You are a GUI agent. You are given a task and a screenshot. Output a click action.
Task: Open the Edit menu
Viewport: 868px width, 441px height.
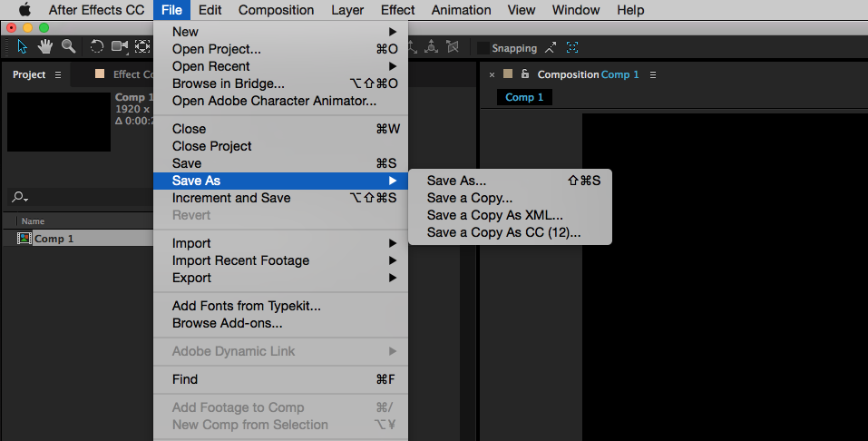210,10
